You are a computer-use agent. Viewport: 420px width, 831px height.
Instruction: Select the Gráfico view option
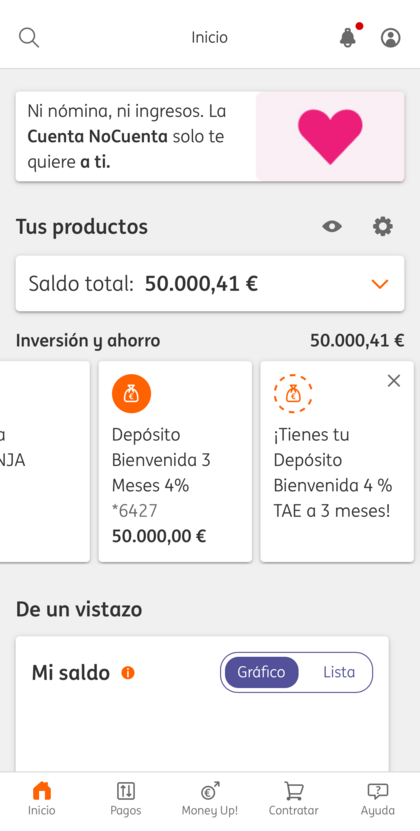(261, 672)
